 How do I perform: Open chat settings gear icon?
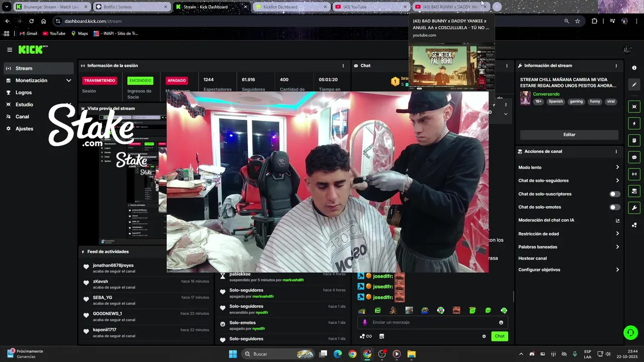click(x=484, y=336)
